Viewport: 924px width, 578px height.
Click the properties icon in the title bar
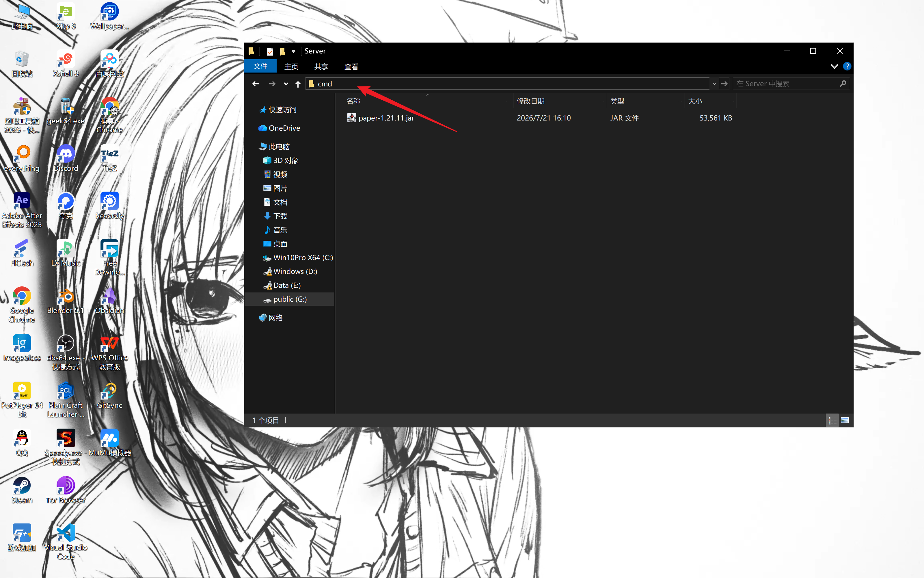click(x=270, y=51)
